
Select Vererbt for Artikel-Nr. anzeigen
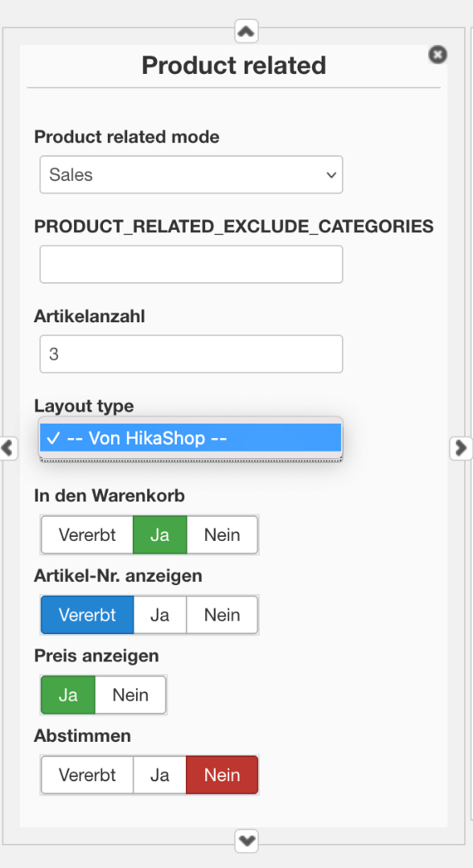click(88, 615)
